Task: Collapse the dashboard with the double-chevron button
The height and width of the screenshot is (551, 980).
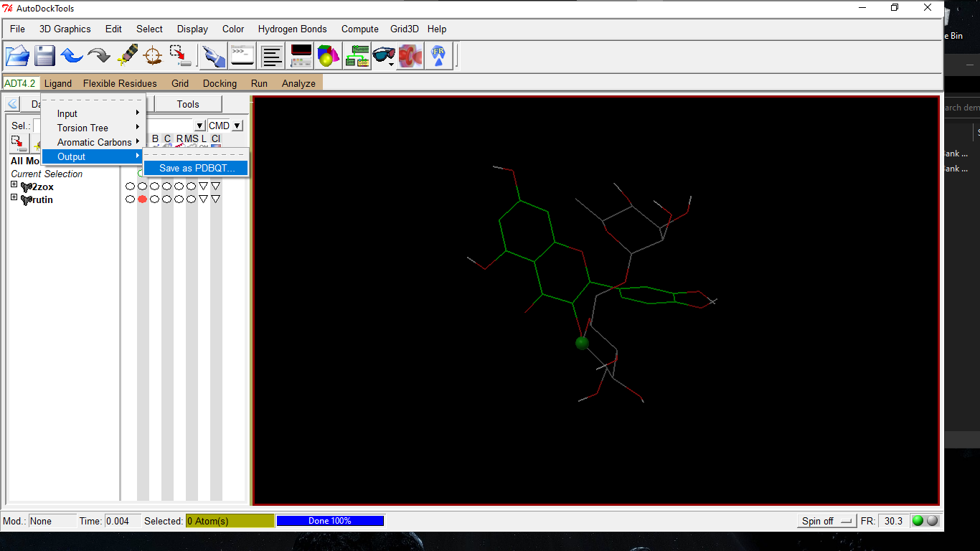Action: point(12,104)
